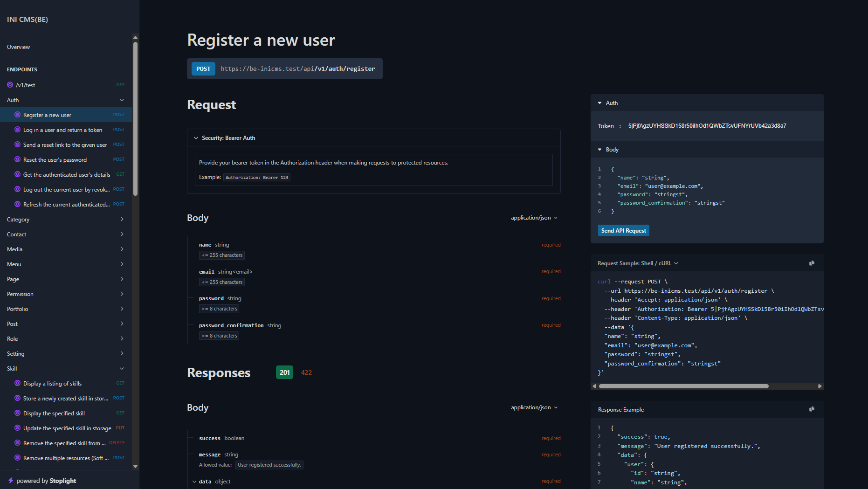
Task: Click the sidebar scroll down arrow
Action: pos(135,466)
